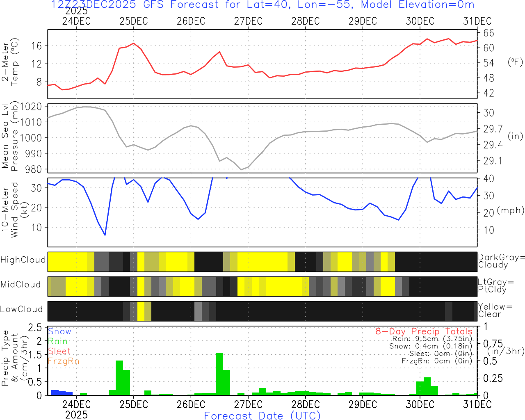Select the red Sleet legend label
The image size is (525, 420).
(59, 351)
